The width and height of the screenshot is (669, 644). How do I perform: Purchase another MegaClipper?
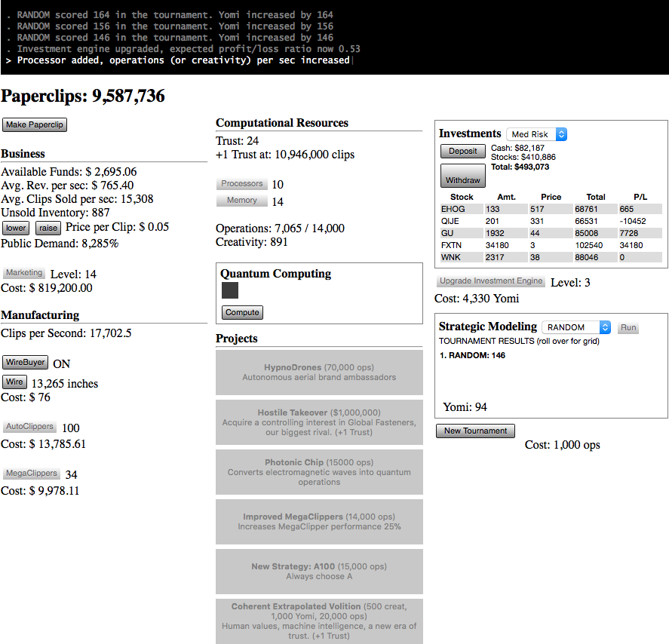[x=31, y=474]
